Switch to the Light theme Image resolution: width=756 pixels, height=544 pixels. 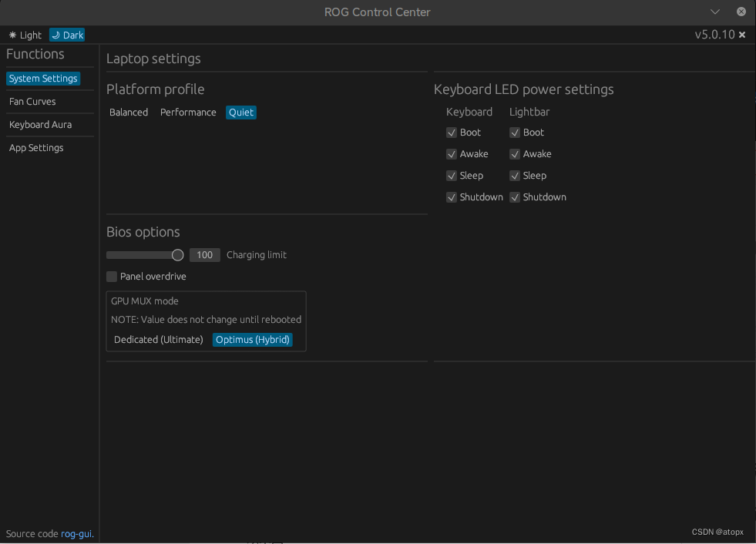25,35
